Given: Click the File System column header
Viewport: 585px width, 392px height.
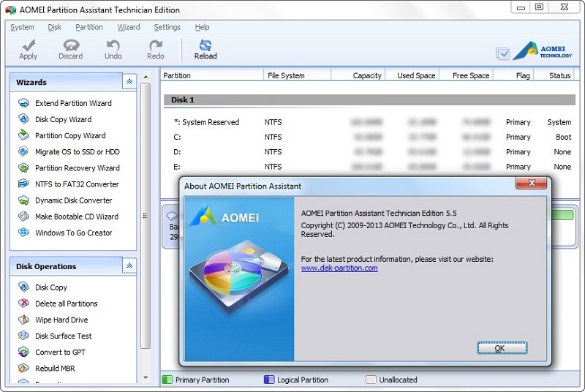Looking at the screenshot, I should coord(297,75).
